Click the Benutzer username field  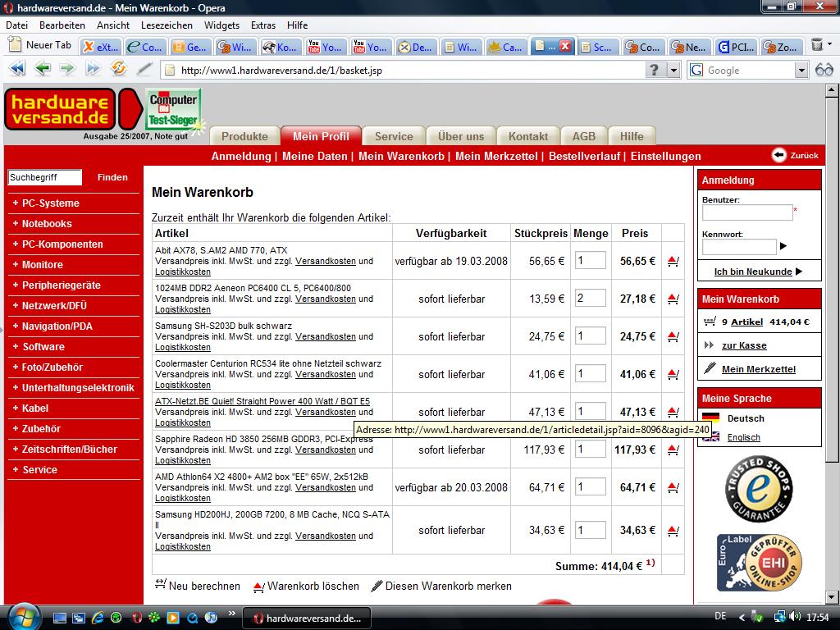747,212
